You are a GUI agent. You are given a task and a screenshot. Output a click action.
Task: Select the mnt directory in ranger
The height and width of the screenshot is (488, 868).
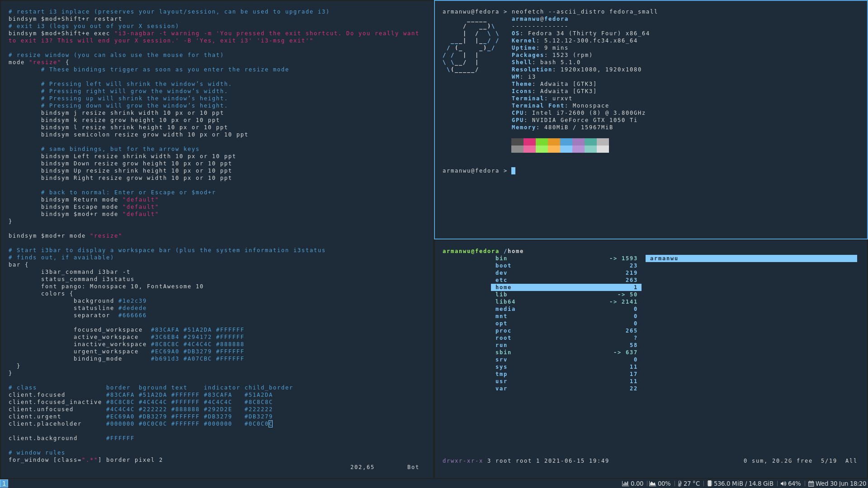566,316
